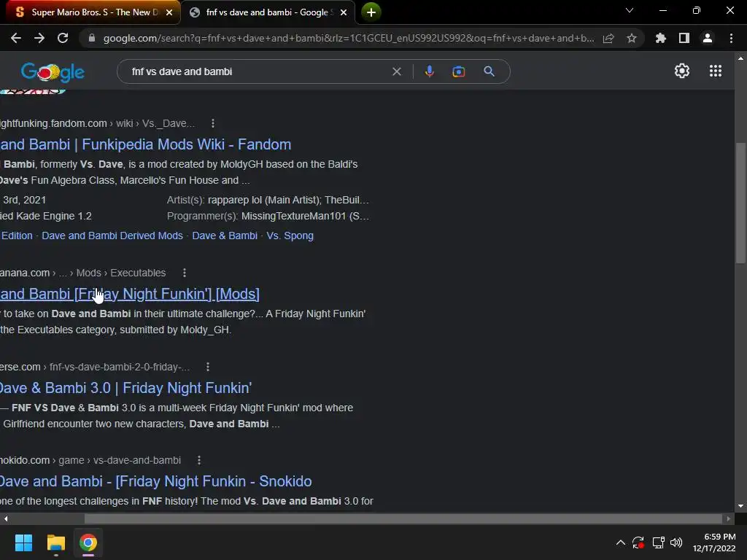Click the scroll down arrow of vertical scrollbar

click(x=740, y=506)
